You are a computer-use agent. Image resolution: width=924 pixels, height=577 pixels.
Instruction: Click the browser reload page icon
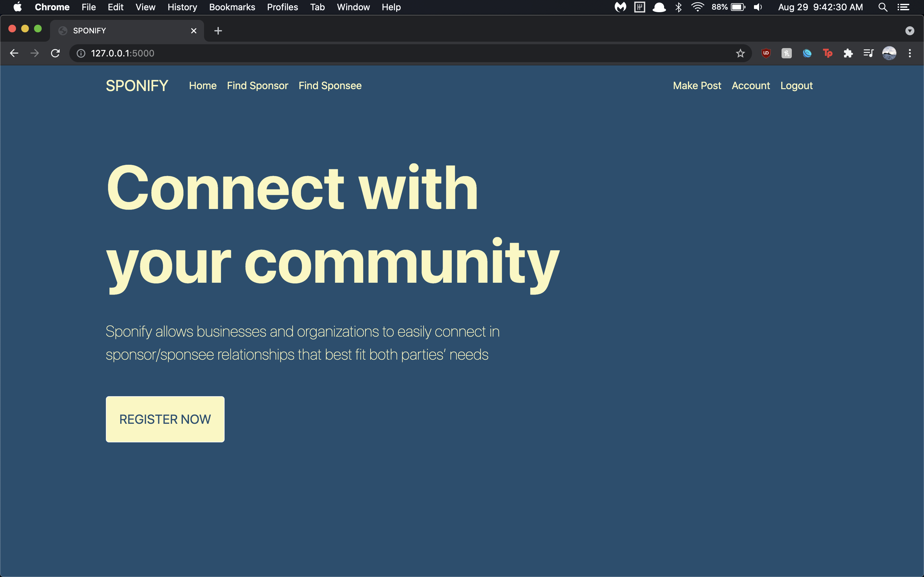click(56, 53)
